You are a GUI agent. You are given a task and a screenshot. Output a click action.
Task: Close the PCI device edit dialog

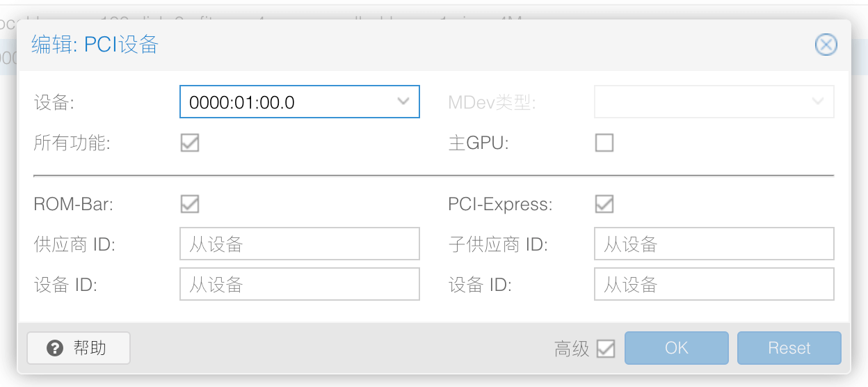(826, 45)
